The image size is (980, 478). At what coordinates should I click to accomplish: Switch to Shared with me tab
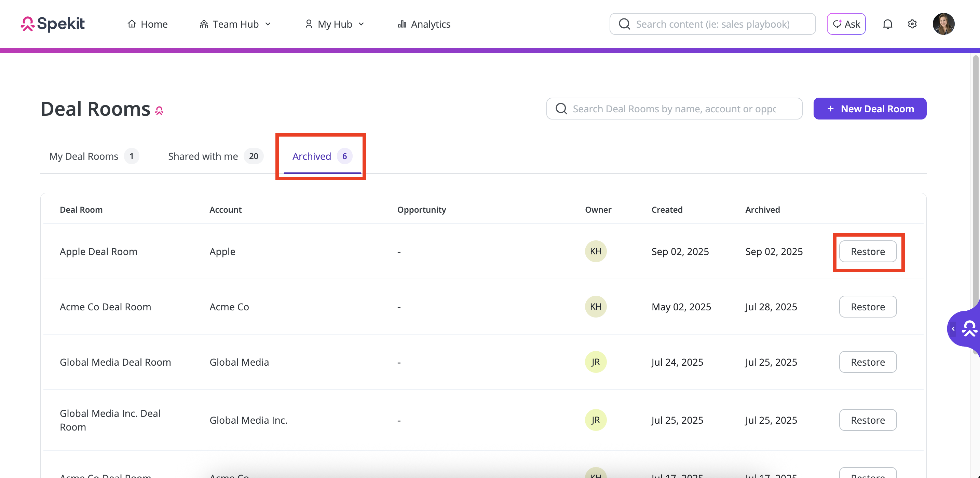click(215, 156)
